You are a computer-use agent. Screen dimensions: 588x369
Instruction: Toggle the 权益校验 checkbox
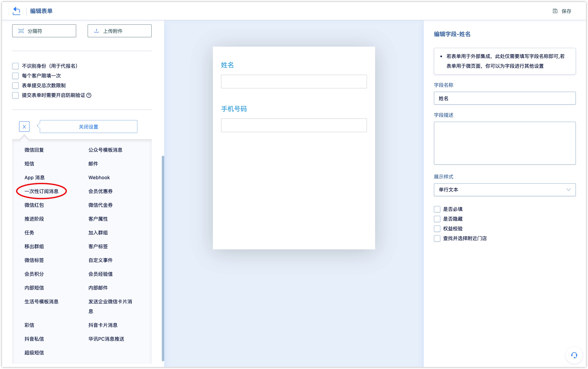[437, 229]
